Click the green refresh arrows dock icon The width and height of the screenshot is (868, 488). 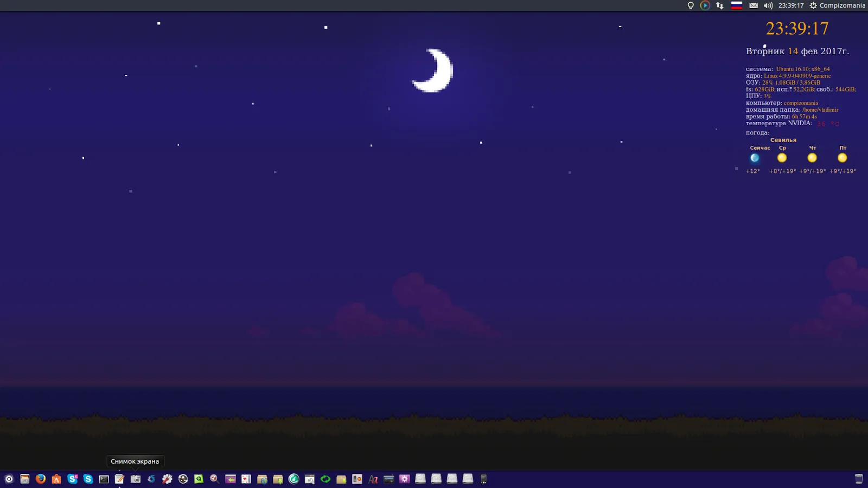(x=325, y=479)
